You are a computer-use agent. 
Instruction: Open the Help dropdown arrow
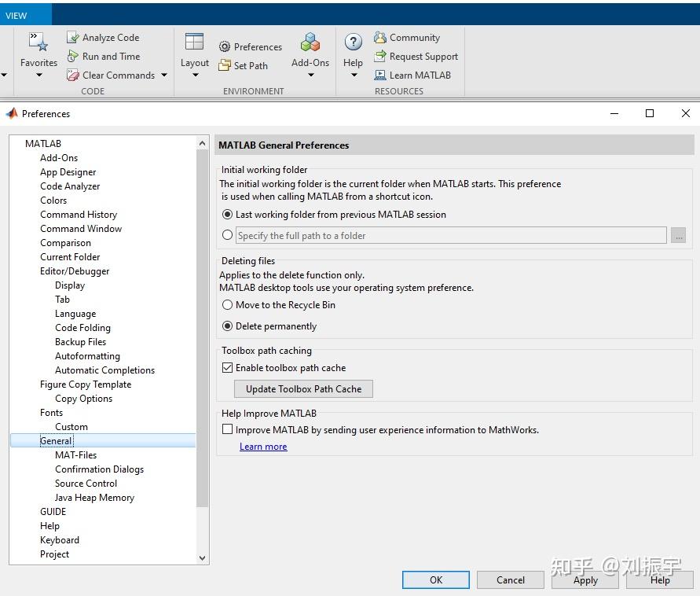click(x=353, y=75)
